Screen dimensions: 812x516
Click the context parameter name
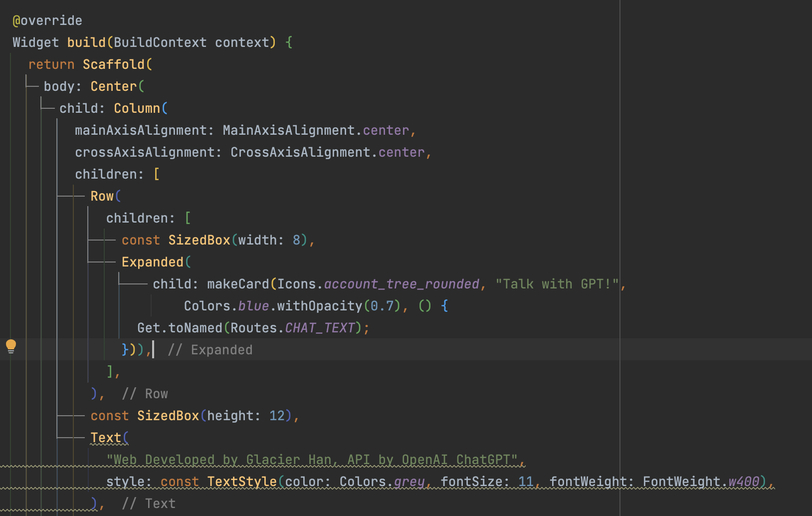pos(242,42)
